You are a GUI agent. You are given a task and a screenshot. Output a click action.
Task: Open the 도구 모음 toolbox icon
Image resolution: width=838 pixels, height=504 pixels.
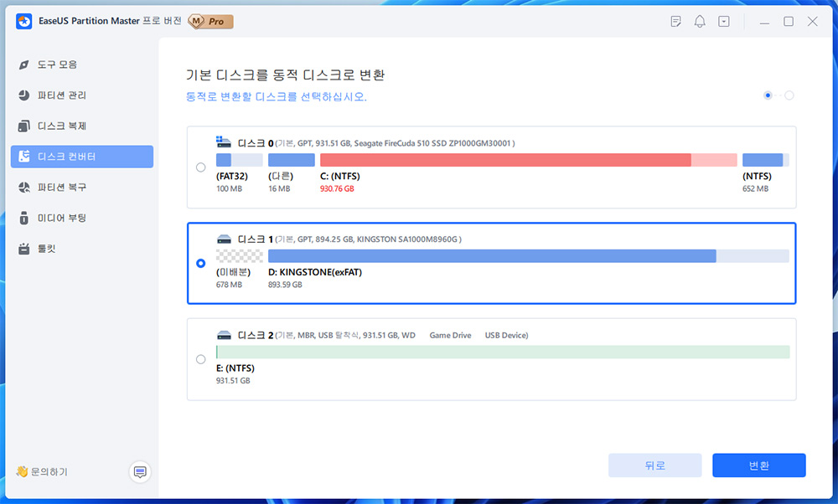coord(23,64)
